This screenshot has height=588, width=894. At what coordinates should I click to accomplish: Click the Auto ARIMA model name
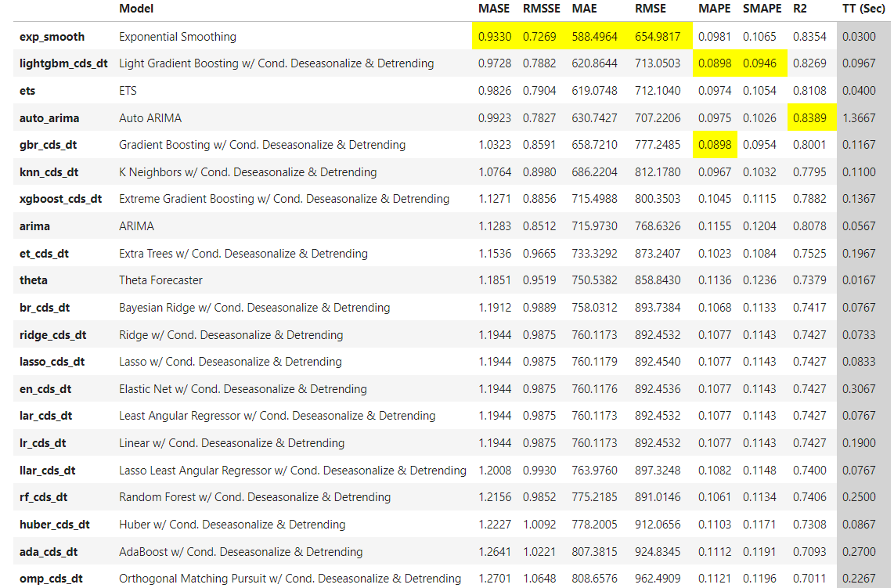[x=150, y=118]
